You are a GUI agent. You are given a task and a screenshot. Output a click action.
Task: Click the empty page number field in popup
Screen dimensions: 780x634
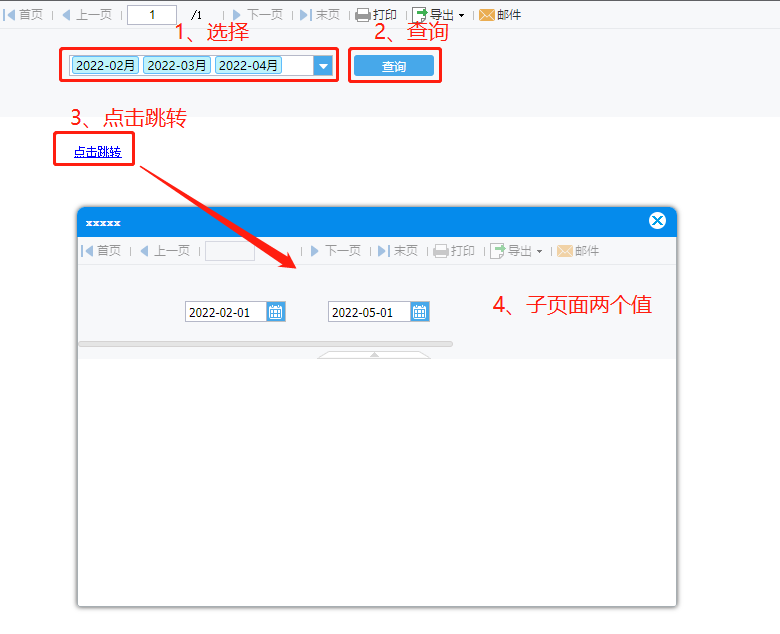pos(230,251)
